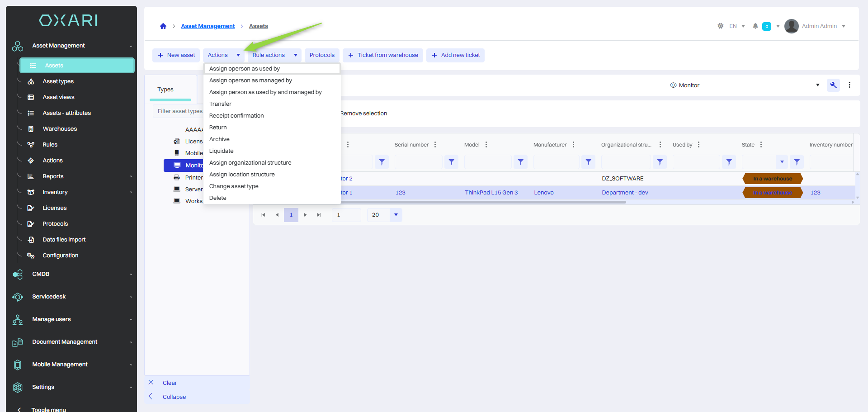Image resolution: width=868 pixels, height=412 pixels.
Task: Open the page size dropdown showing 20
Action: pos(396,215)
